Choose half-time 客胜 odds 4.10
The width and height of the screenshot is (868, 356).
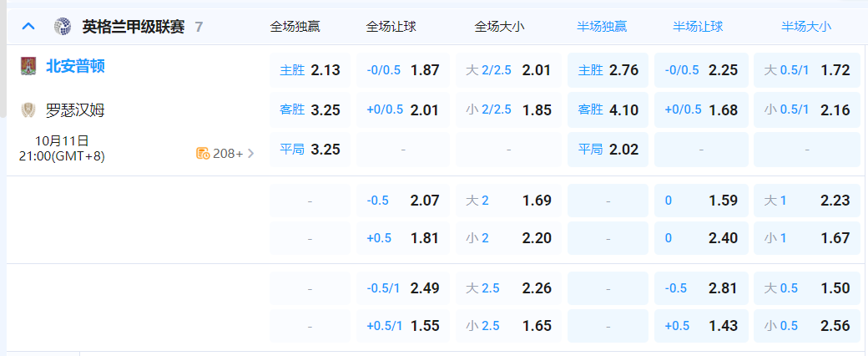608,109
